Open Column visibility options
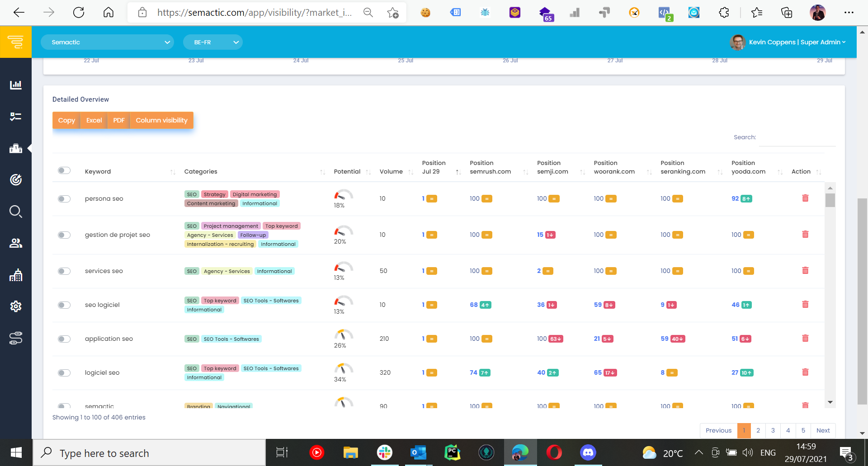868x466 pixels. [x=161, y=120]
